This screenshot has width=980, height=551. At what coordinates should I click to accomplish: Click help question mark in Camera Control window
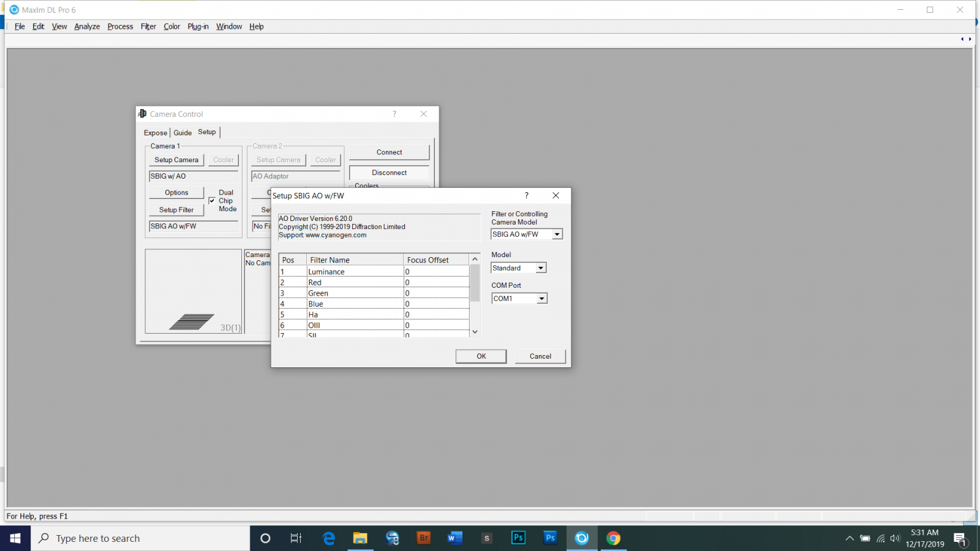click(394, 114)
